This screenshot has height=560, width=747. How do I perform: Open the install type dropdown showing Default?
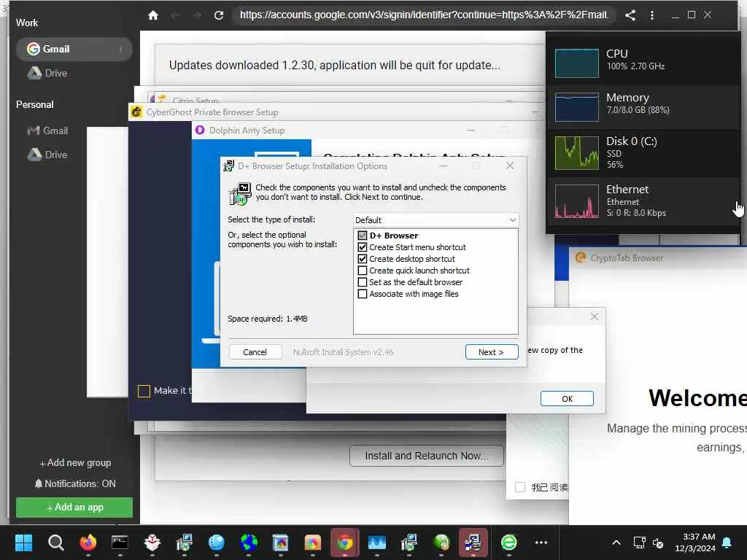[x=436, y=220]
